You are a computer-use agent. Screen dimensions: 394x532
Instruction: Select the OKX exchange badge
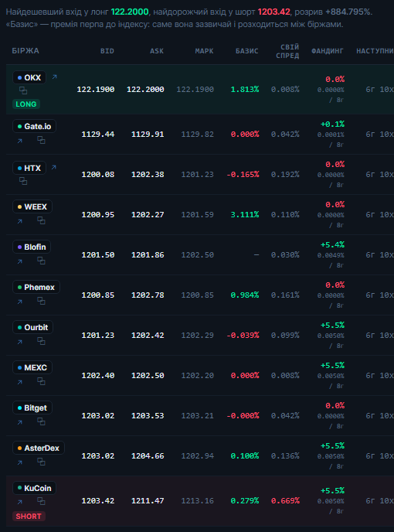tap(29, 77)
